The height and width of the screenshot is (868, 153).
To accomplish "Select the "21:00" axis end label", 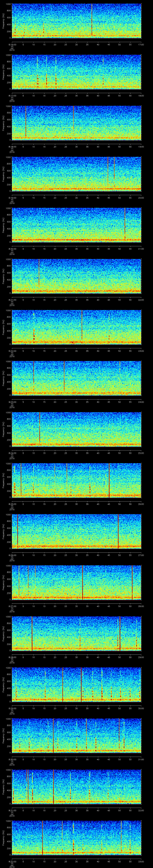I will pos(141,249).
